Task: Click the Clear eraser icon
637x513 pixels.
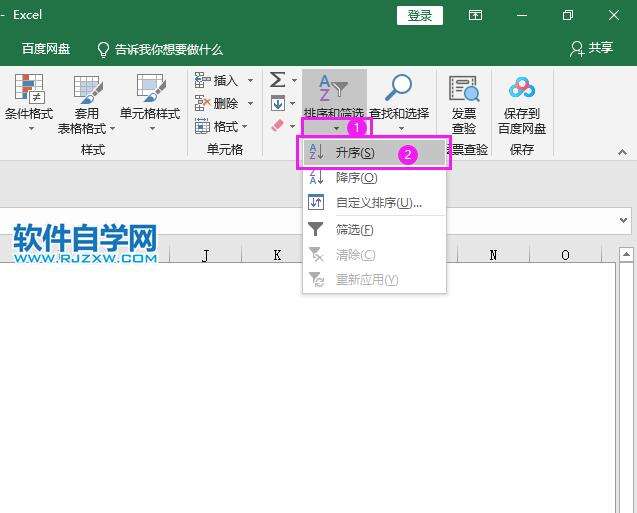Action: [x=277, y=125]
